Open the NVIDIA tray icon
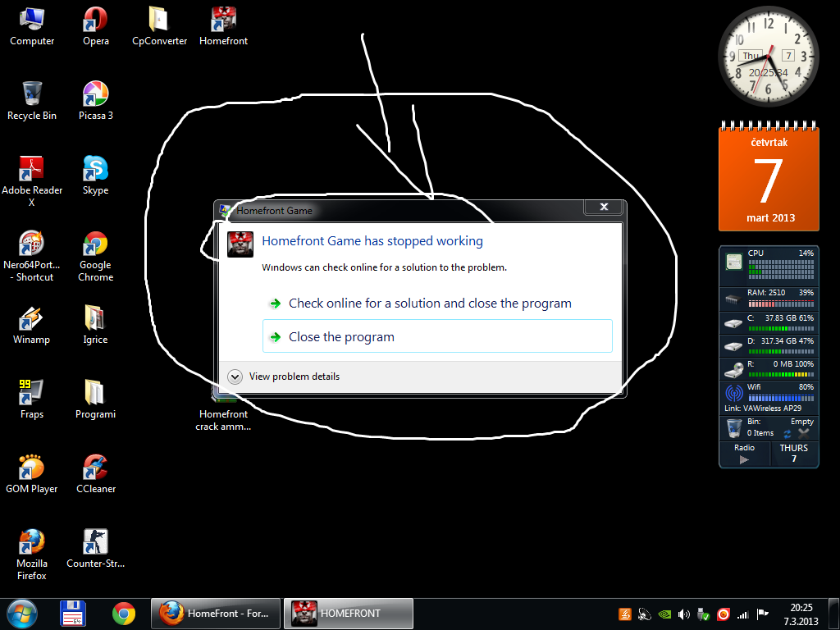Viewport: 840px width, 630px height. click(664, 614)
